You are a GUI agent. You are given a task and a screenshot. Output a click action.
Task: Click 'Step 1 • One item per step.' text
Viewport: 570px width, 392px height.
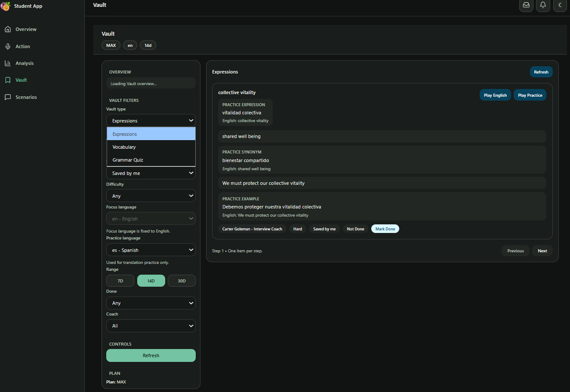tap(237, 251)
